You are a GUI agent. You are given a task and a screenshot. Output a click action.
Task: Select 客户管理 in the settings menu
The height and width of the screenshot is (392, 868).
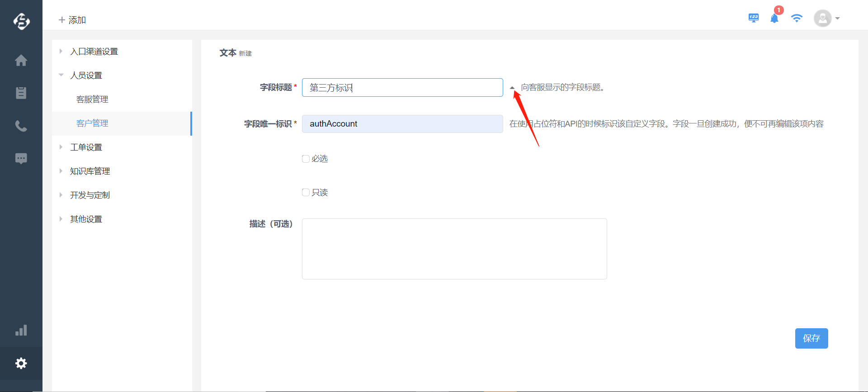point(92,123)
